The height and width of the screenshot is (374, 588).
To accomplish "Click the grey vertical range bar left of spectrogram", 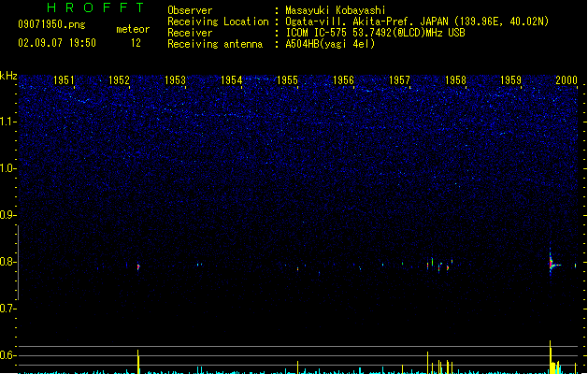I will tap(18, 262).
